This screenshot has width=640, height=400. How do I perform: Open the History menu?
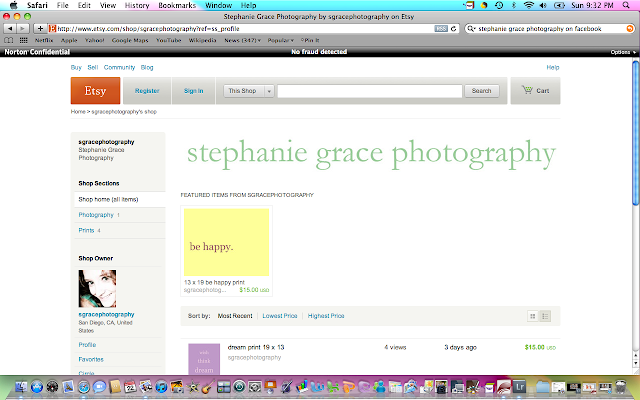point(137,5)
